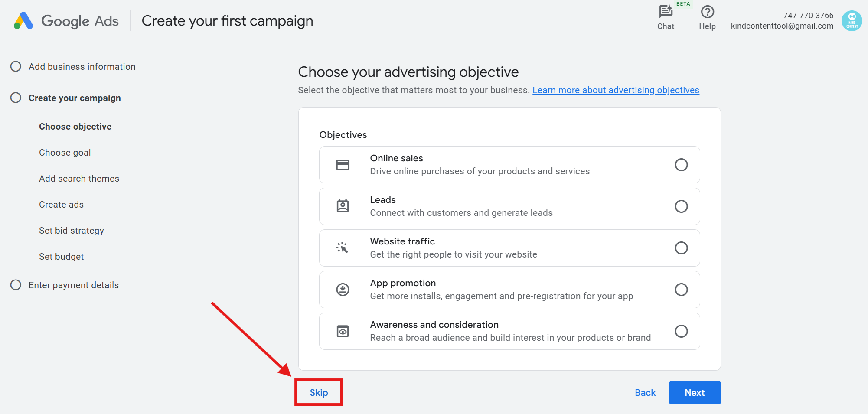
Task: Click the Back button
Action: [x=645, y=393]
